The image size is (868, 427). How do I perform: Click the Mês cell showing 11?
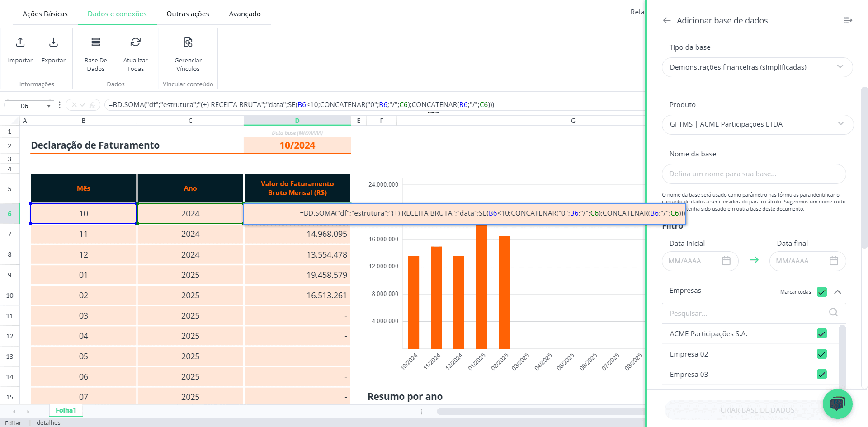[84, 234]
